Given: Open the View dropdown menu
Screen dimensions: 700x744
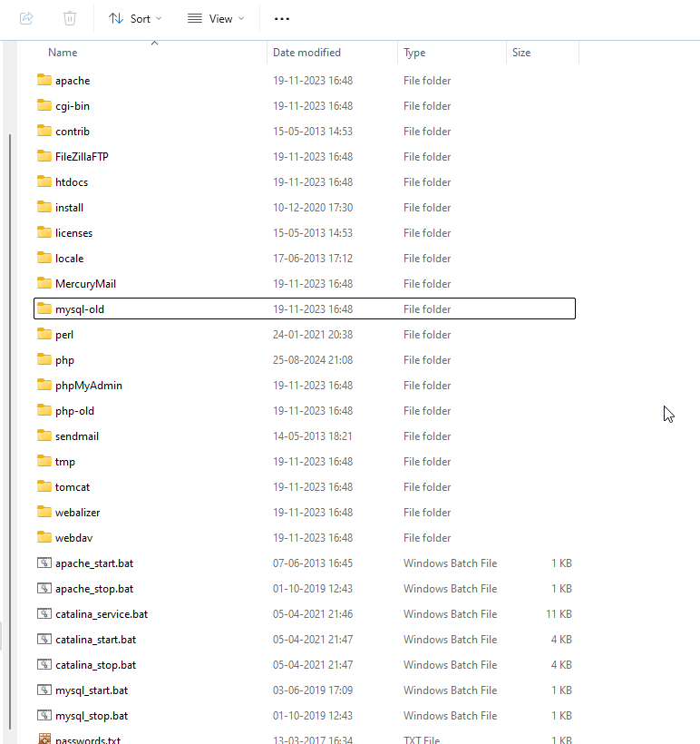Looking at the screenshot, I should click(216, 18).
